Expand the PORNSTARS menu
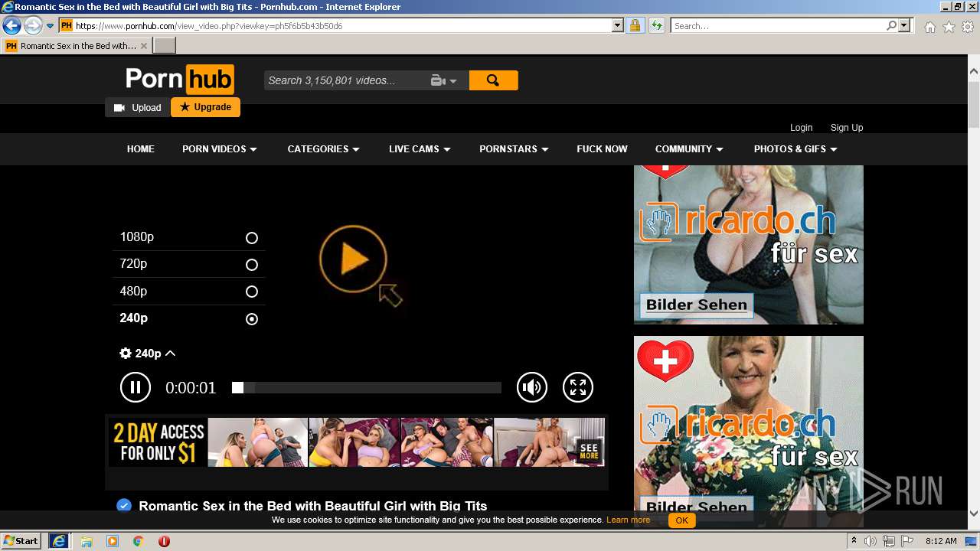The width and height of the screenshot is (980, 551). (514, 149)
